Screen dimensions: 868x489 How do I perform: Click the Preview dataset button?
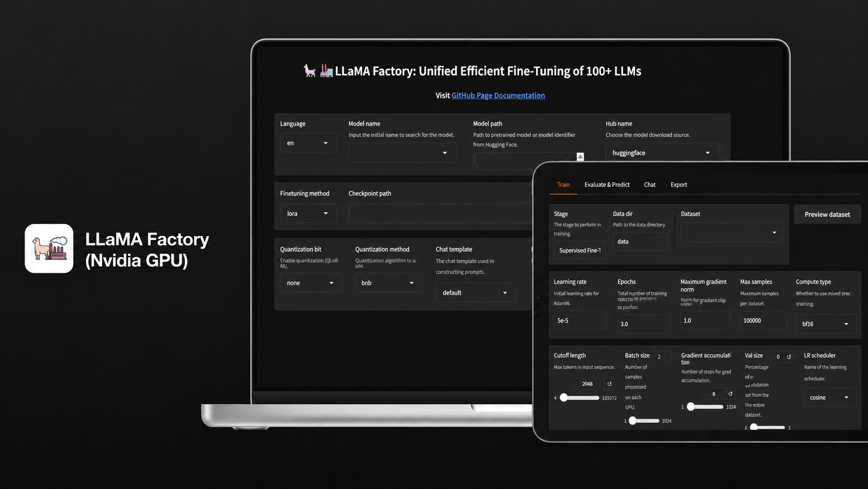click(x=827, y=214)
